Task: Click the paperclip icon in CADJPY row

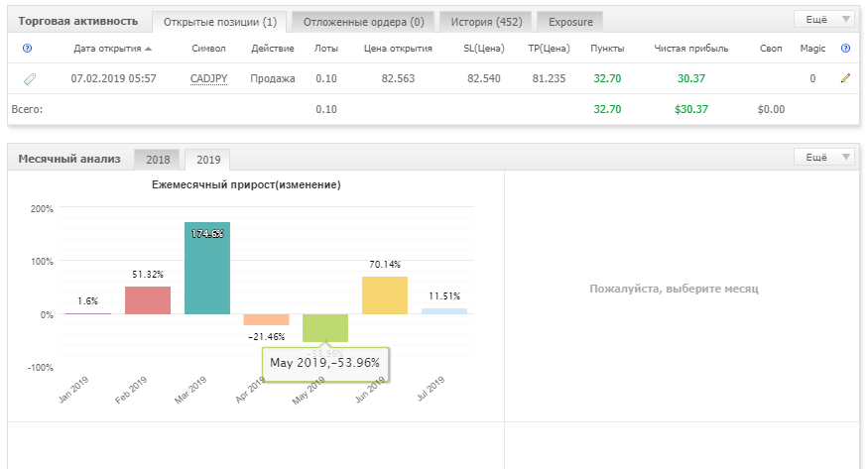Action: pos(30,79)
